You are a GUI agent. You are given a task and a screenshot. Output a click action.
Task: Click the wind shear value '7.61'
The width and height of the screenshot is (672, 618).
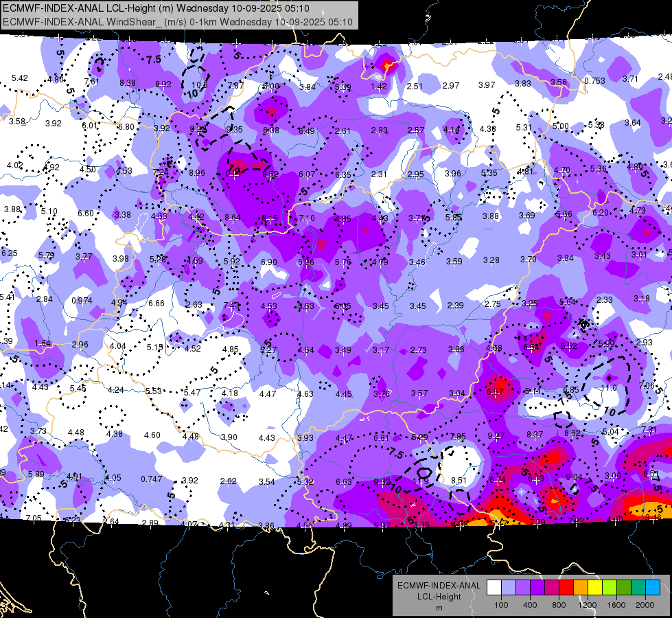pos(92,82)
